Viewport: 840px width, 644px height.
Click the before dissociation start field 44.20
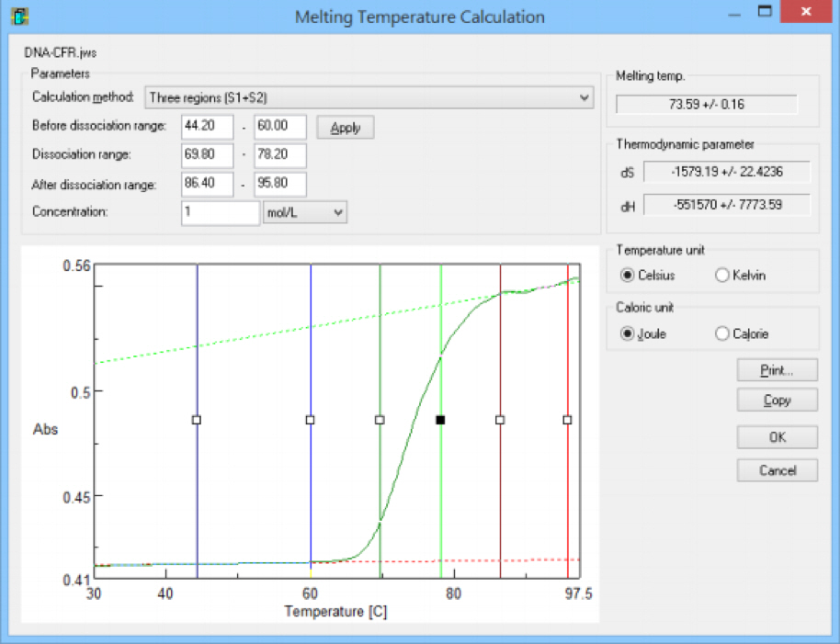[207, 127]
